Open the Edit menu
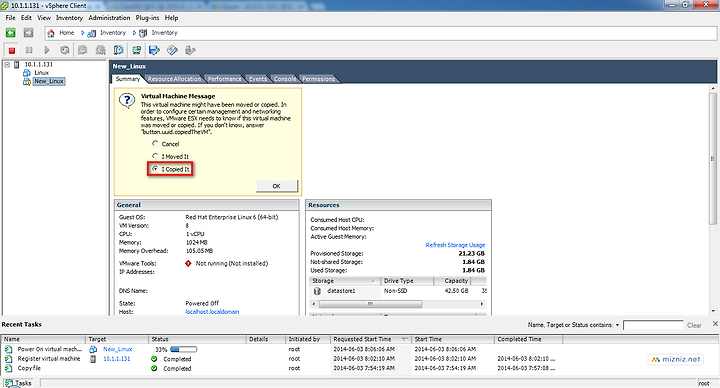Image resolution: width=720 pixels, height=388 pixels. 26,18
